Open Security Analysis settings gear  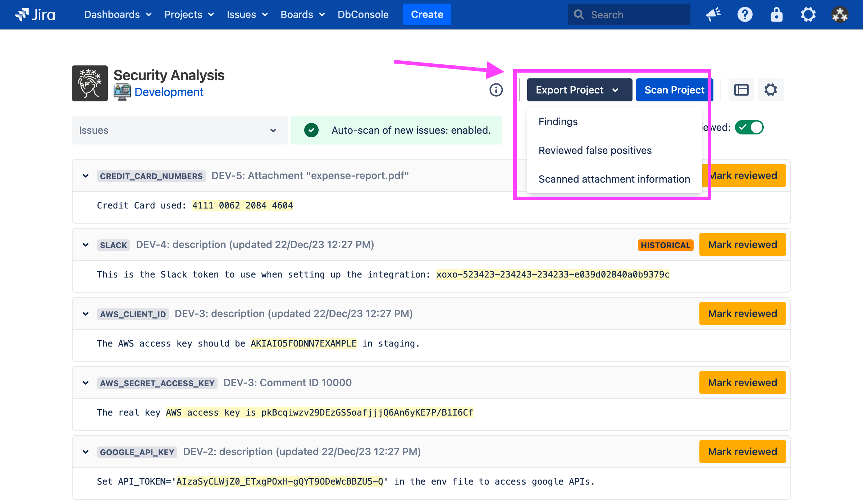[771, 90]
